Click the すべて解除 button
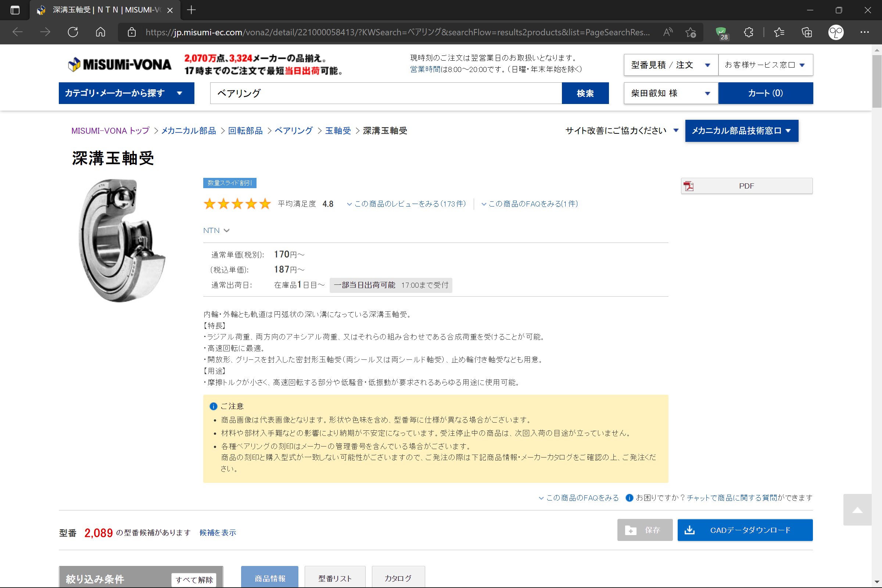 click(x=194, y=580)
